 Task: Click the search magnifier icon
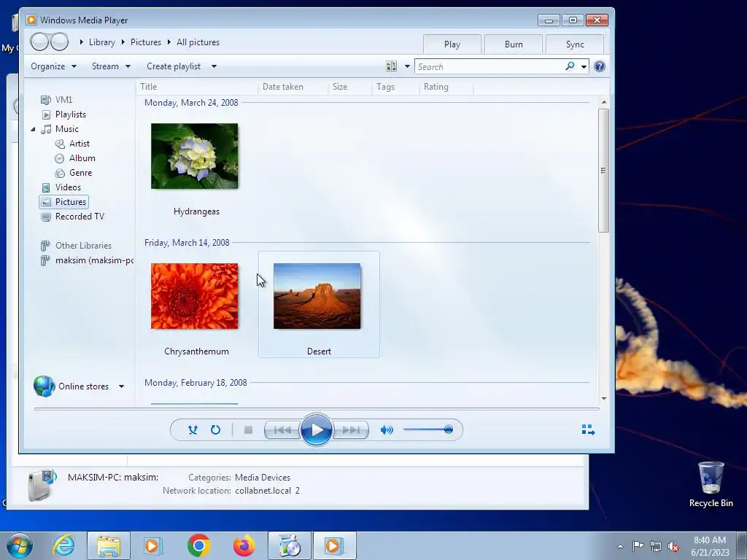[570, 66]
